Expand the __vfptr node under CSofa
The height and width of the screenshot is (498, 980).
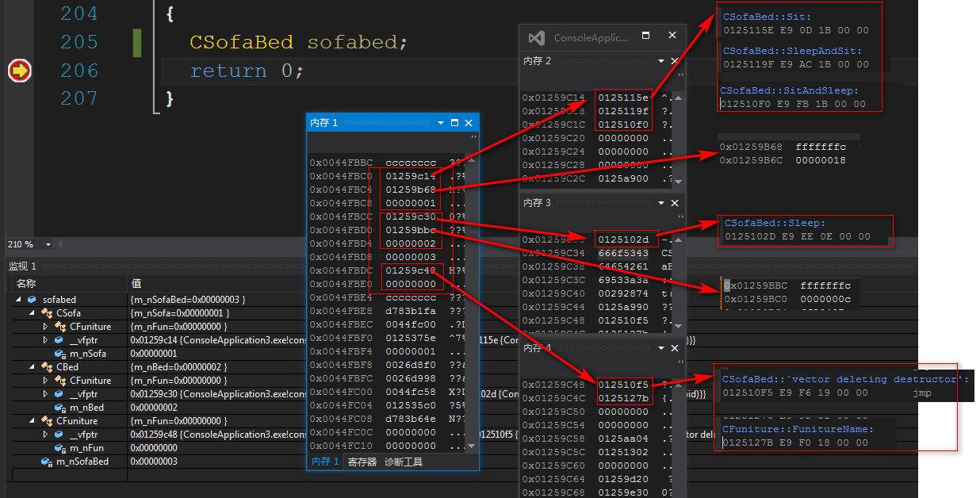45,340
